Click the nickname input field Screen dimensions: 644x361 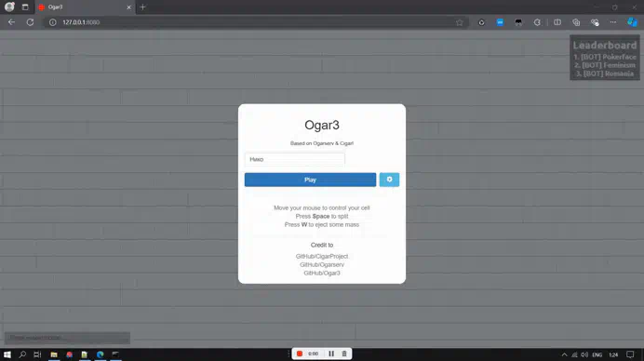[294, 159]
